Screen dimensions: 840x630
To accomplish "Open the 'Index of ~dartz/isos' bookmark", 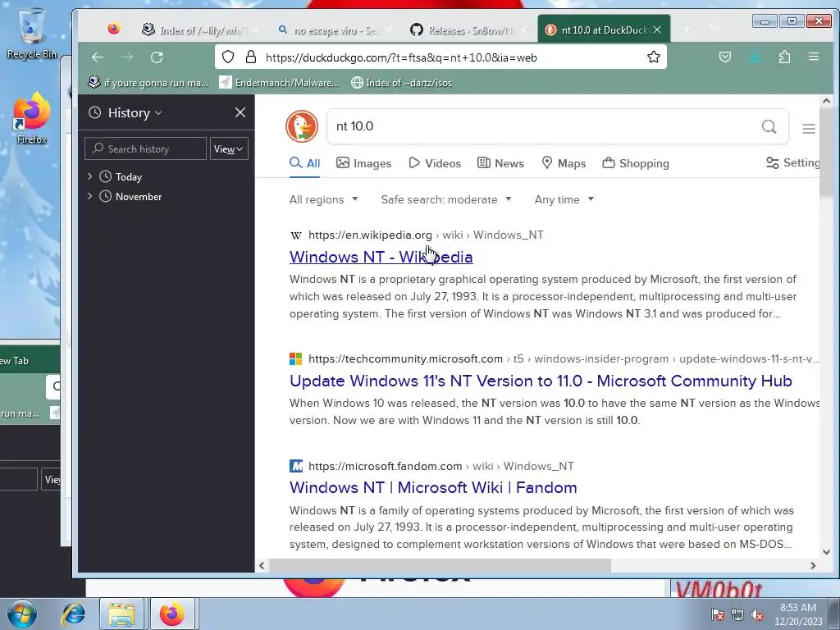I will point(401,83).
